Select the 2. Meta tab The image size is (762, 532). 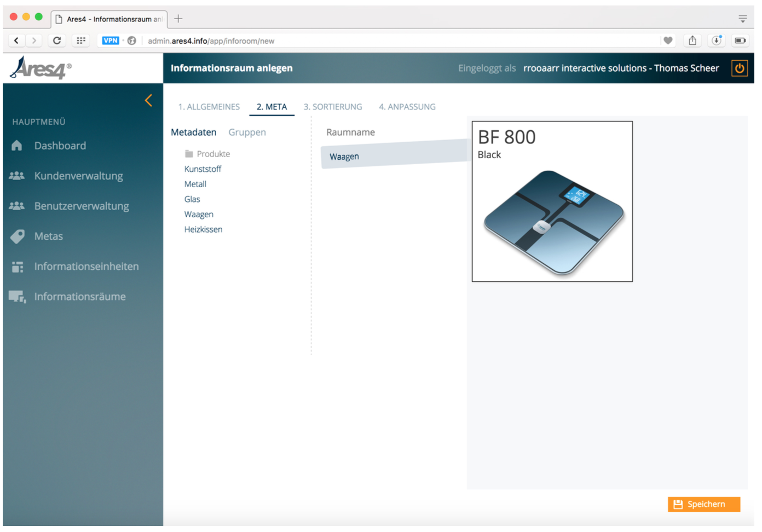(272, 107)
